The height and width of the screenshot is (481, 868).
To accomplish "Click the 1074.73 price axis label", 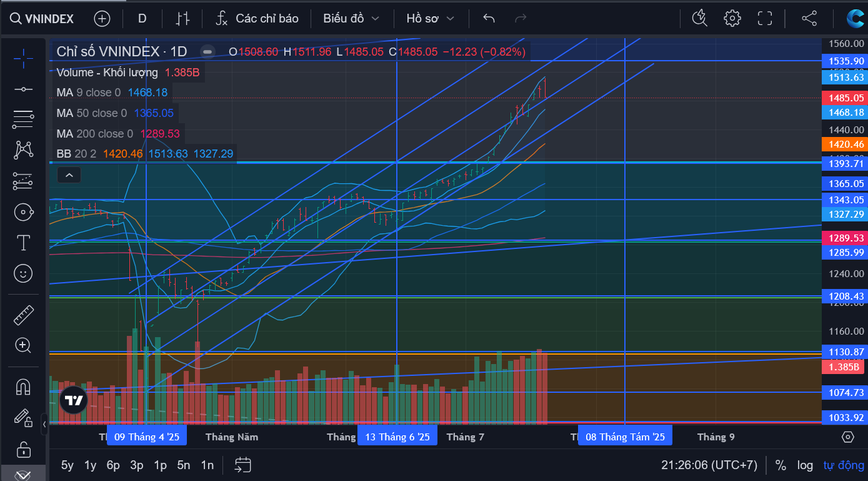I will point(846,393).
